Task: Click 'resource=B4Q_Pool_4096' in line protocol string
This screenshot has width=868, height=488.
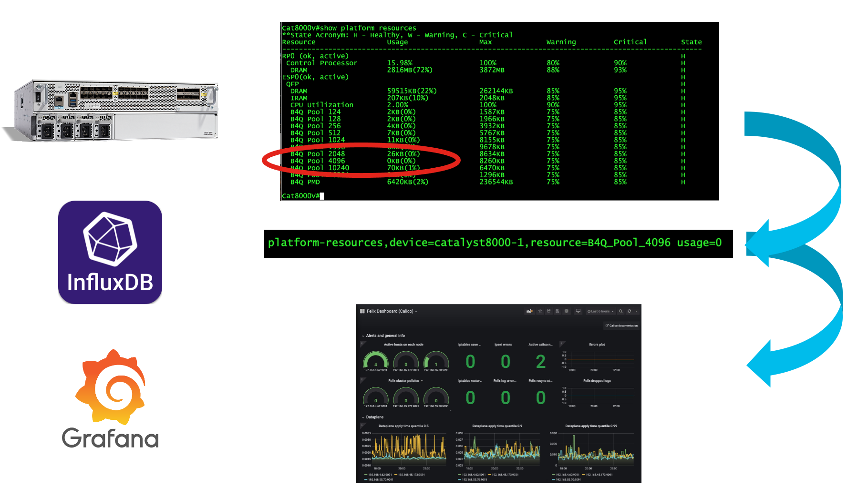Action: [600, 243]
